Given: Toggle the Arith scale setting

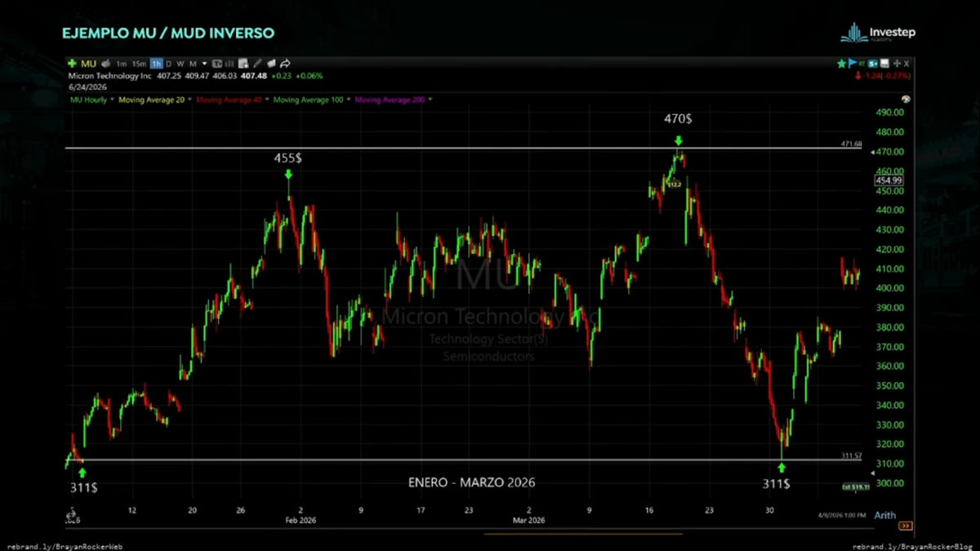Looking at the screenshot, I should (x=885, y=515).
